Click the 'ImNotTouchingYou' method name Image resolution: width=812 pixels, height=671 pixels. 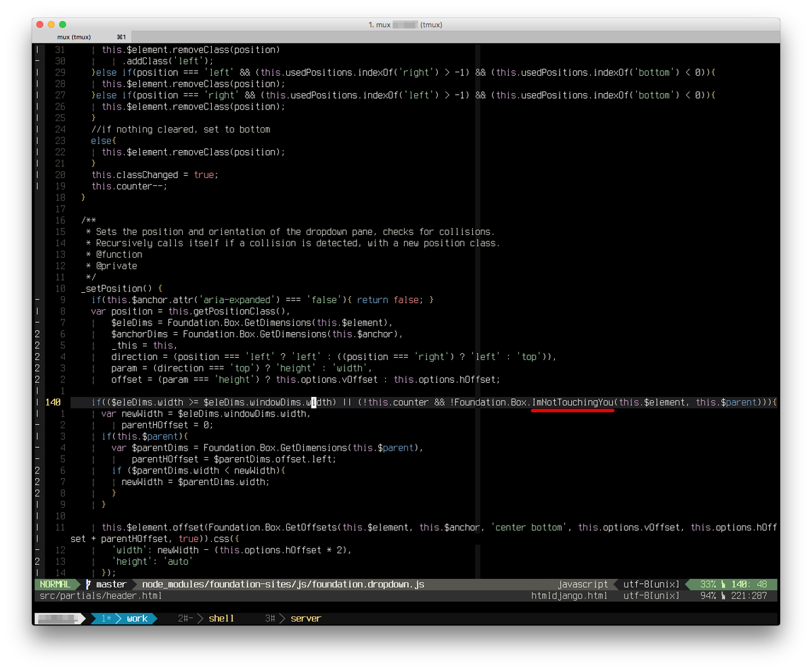573,402
